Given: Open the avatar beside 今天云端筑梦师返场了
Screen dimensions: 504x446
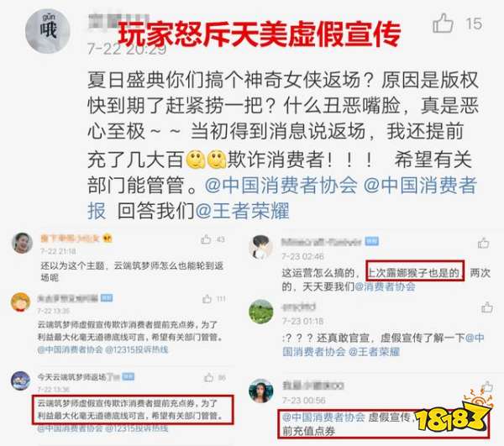Looking at the screenshot, I should click(x=20, y=380).
